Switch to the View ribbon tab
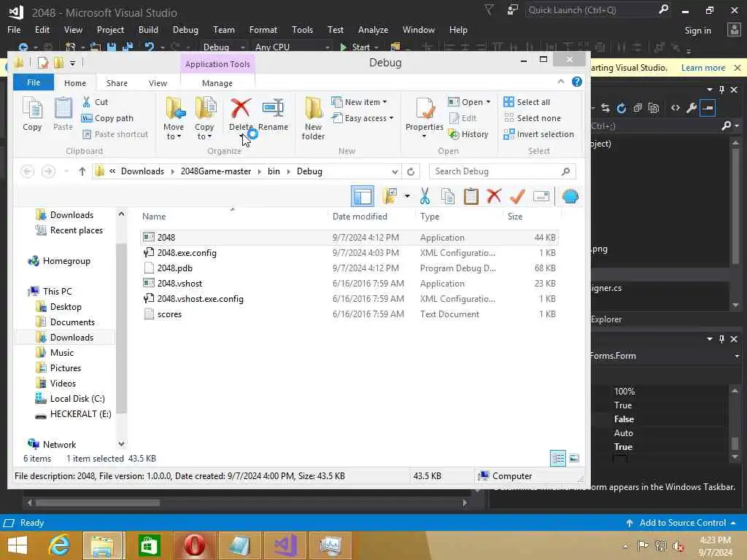 coord(158,83)
